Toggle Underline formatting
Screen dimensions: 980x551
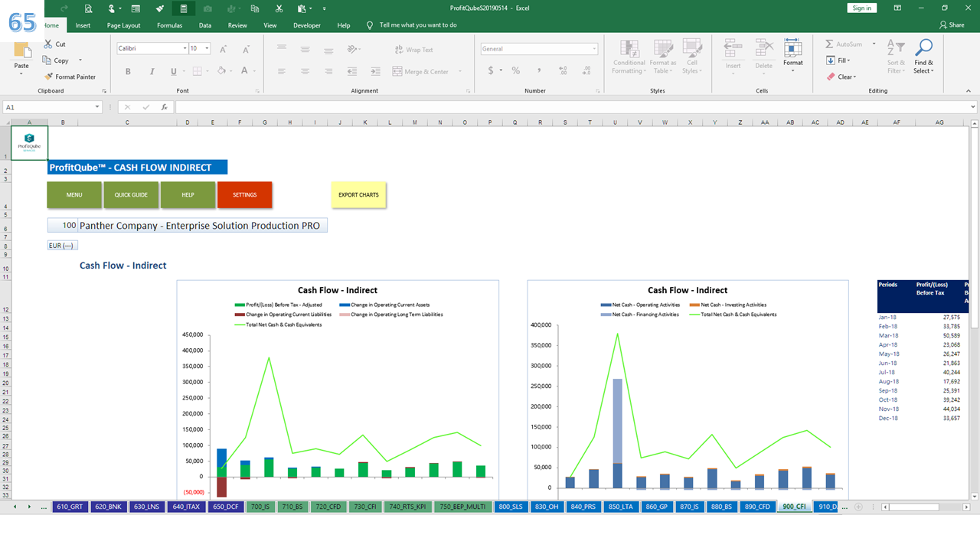click(174, 71)
